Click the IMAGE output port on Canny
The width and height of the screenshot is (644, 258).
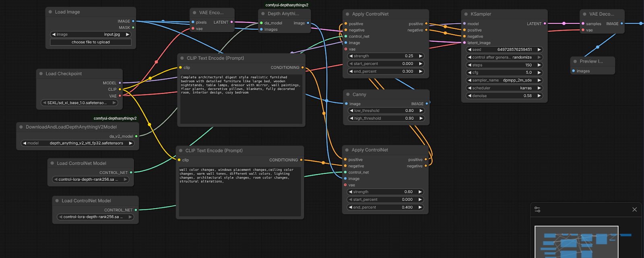tap(427, 104)
